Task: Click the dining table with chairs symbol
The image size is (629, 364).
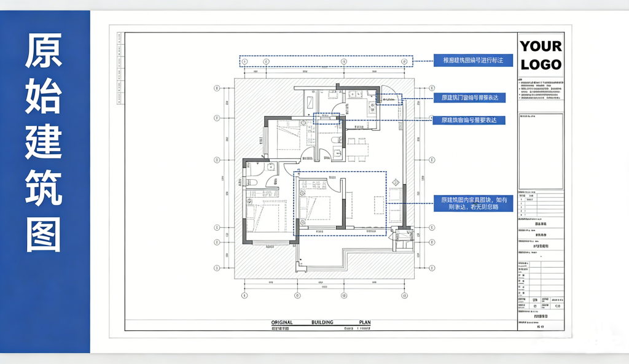Action: click(x=356, y=149)
